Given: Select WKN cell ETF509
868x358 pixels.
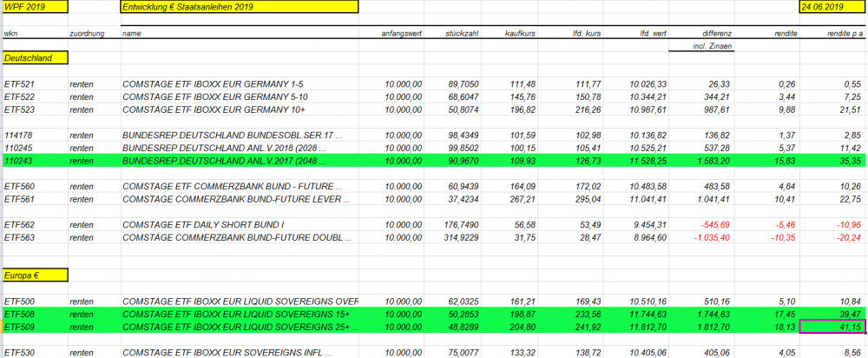Looking at the screenshot, I should pyautogui.click(x=19, y=327).
